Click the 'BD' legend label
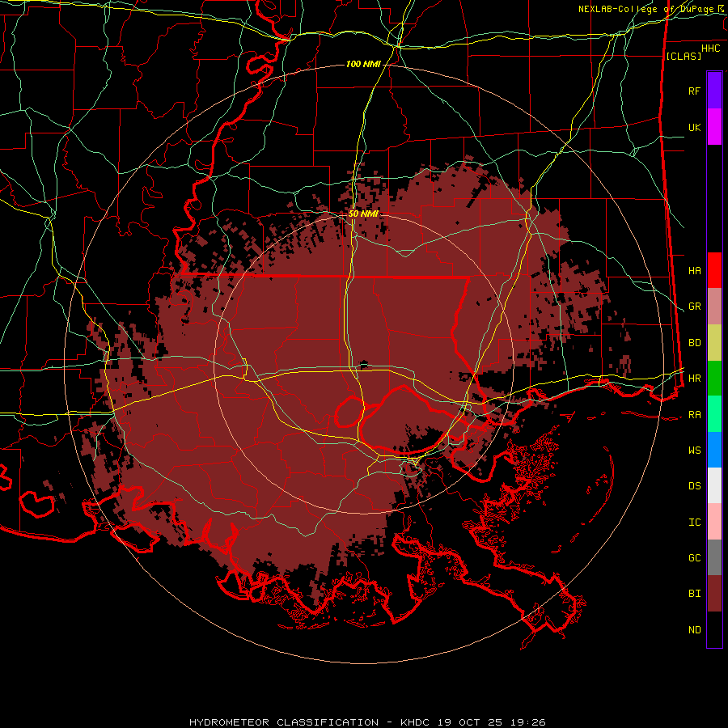 point(694,343)
